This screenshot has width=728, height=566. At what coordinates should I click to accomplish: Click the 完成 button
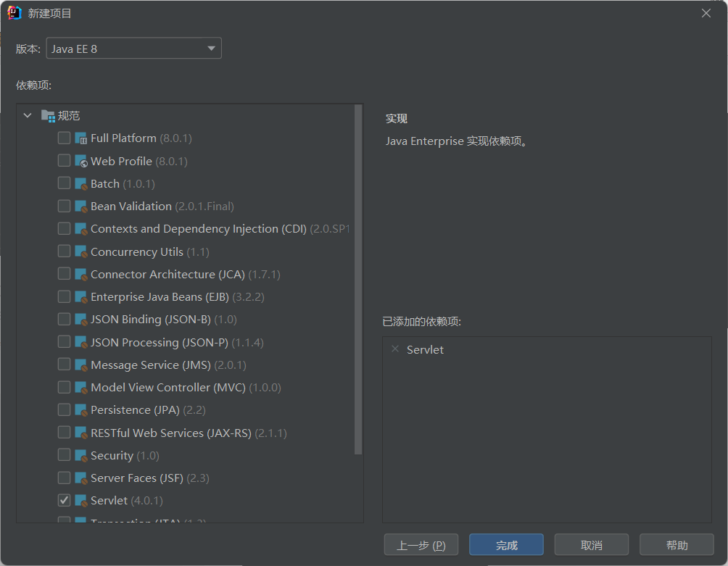(506, 545)
